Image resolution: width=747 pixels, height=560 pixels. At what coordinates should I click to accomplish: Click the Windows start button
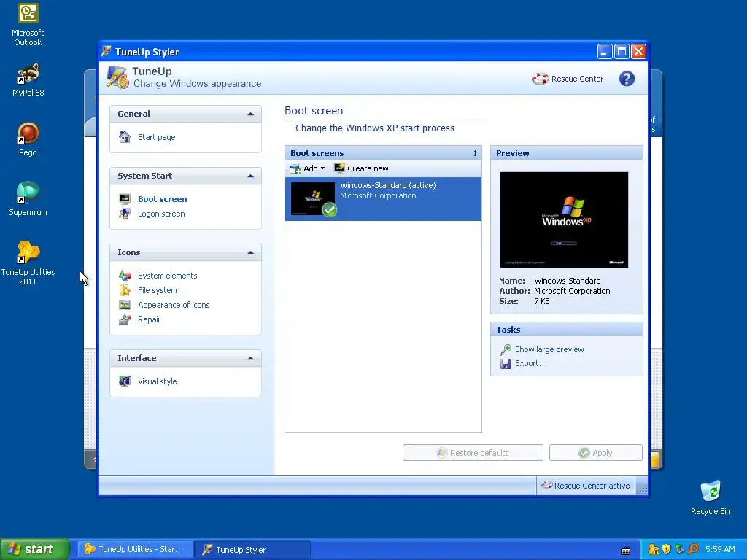pos(34,549)
